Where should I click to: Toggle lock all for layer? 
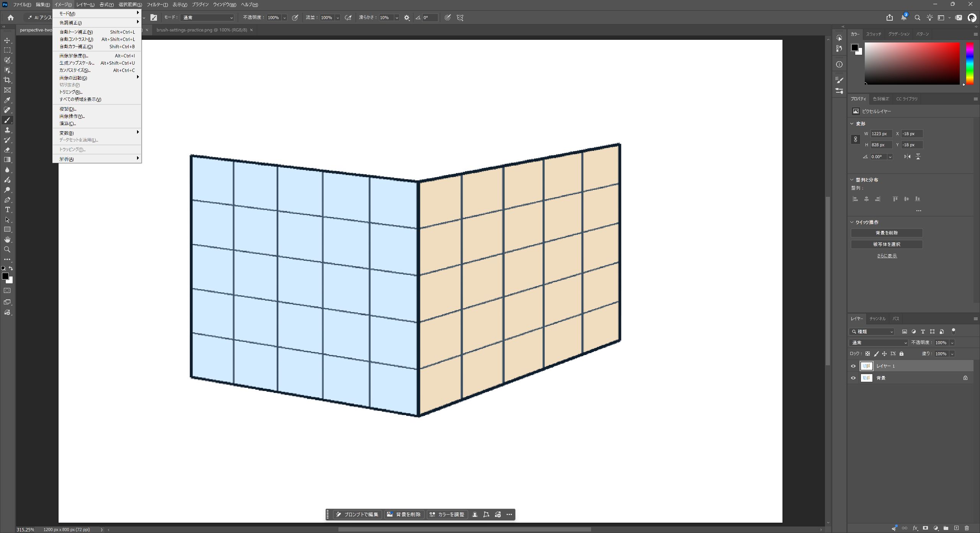pyautogui.click(x=902, y=354)
